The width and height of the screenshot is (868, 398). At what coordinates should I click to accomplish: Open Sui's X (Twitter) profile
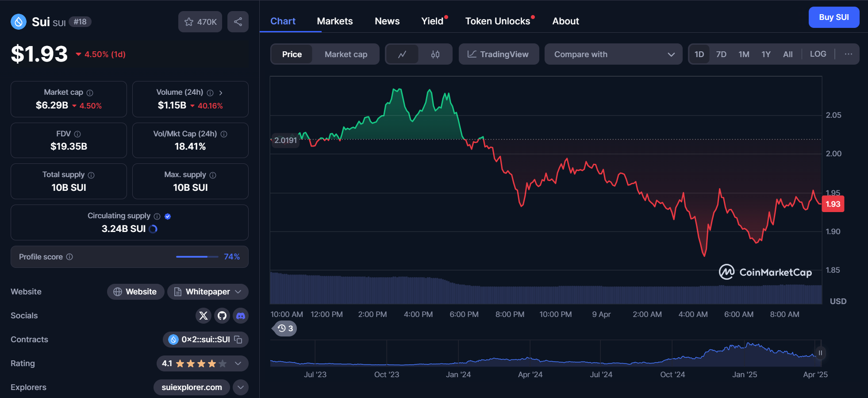click(203, 316)
